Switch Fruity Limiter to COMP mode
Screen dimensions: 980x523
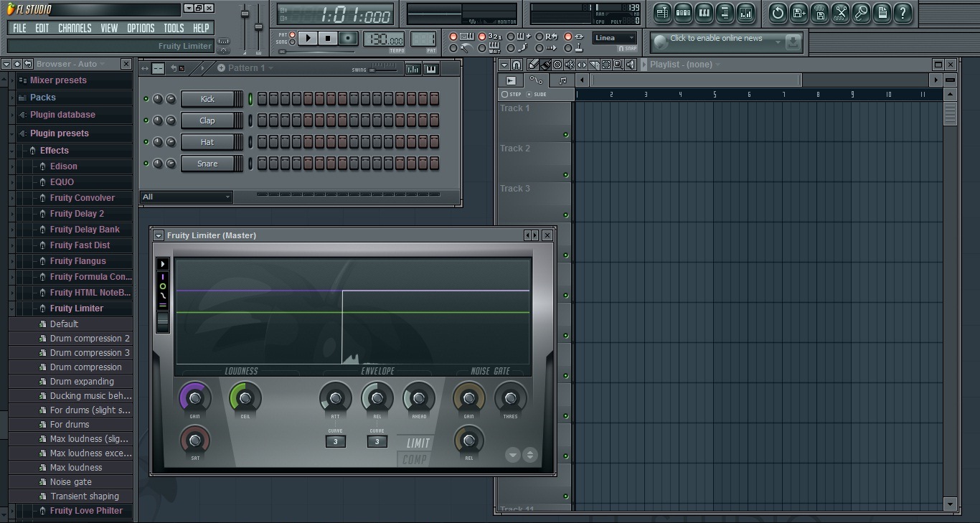tap(415, 460)
